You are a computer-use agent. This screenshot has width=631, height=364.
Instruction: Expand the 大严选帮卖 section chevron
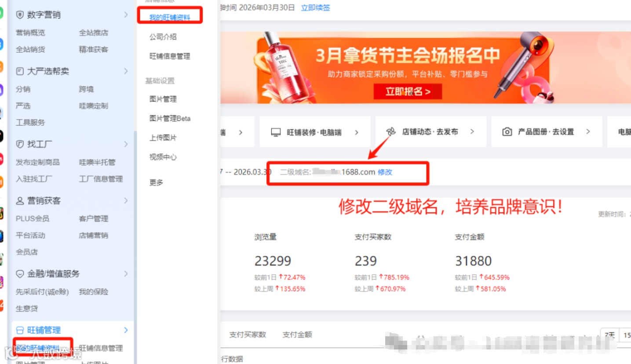pos(126,71)
